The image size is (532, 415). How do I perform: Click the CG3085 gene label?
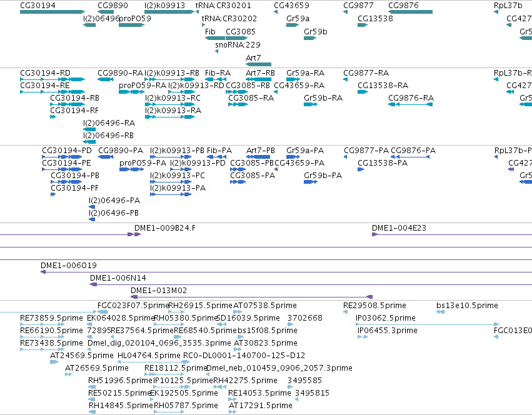[241, 31]
